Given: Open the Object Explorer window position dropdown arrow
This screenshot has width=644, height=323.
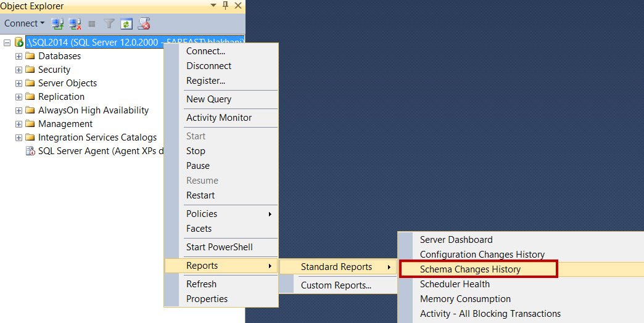Looking at the screenshot, I should click(x=213, y=6).
